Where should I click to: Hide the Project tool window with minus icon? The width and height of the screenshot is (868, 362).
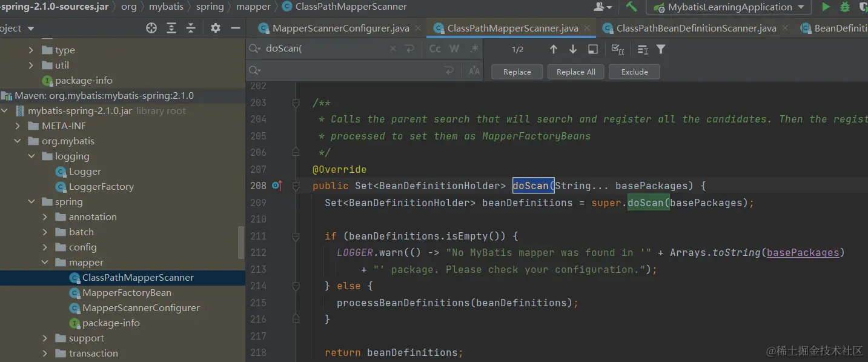(x=236, y=28)
